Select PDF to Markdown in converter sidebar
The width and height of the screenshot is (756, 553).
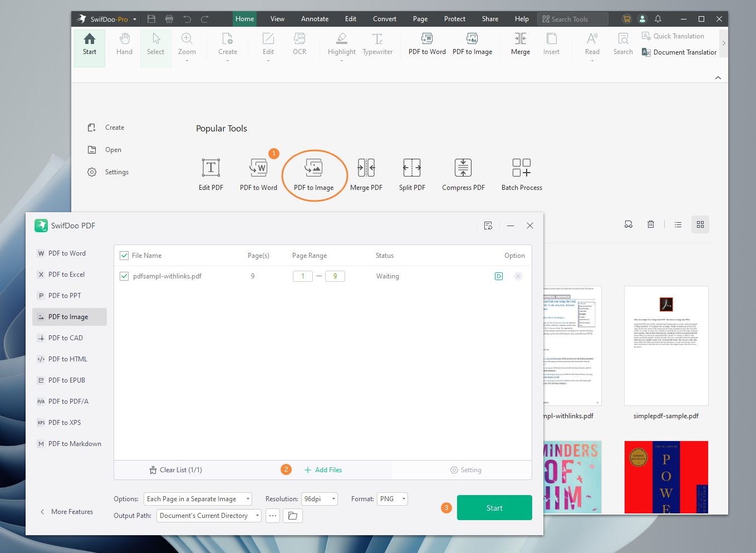(x=70, y=444)
